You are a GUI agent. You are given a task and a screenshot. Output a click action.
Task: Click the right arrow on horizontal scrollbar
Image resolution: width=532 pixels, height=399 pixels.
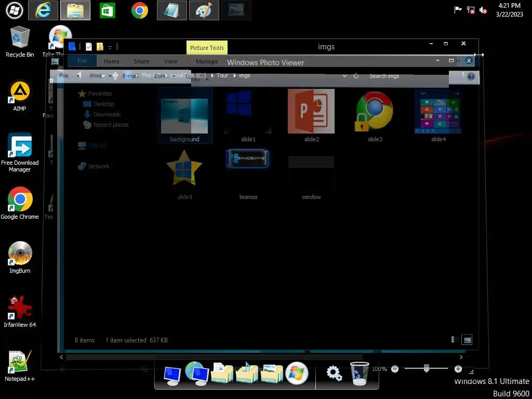[x=461, y=357]
